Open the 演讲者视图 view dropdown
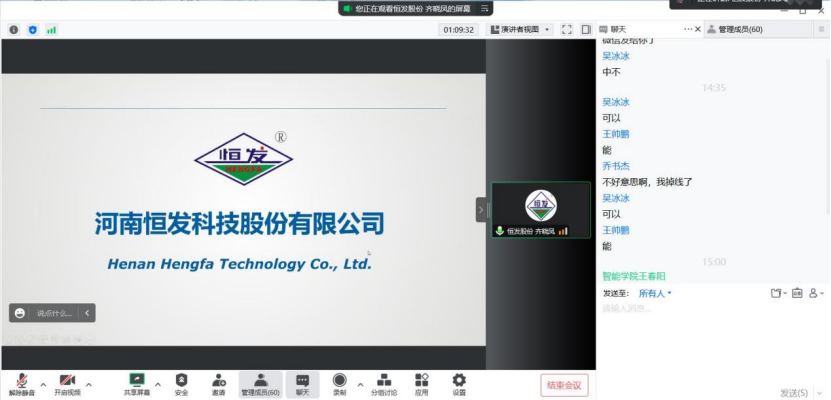The height and width of the screenshot is (400, 831). [x=519, y=30]
